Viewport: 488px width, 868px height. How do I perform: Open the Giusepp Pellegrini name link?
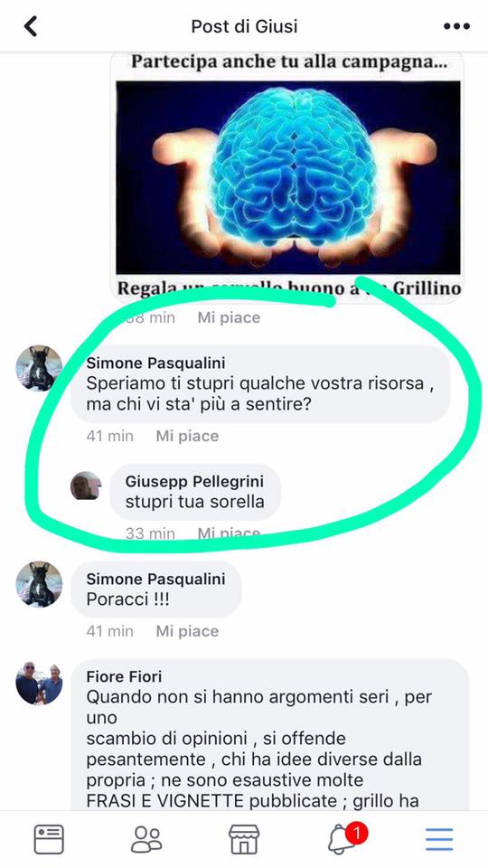point(195,481)
